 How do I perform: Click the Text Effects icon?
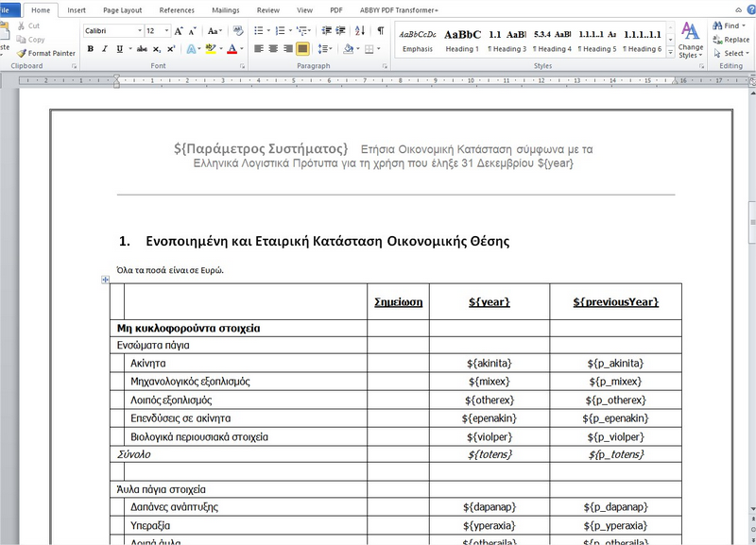191,49
